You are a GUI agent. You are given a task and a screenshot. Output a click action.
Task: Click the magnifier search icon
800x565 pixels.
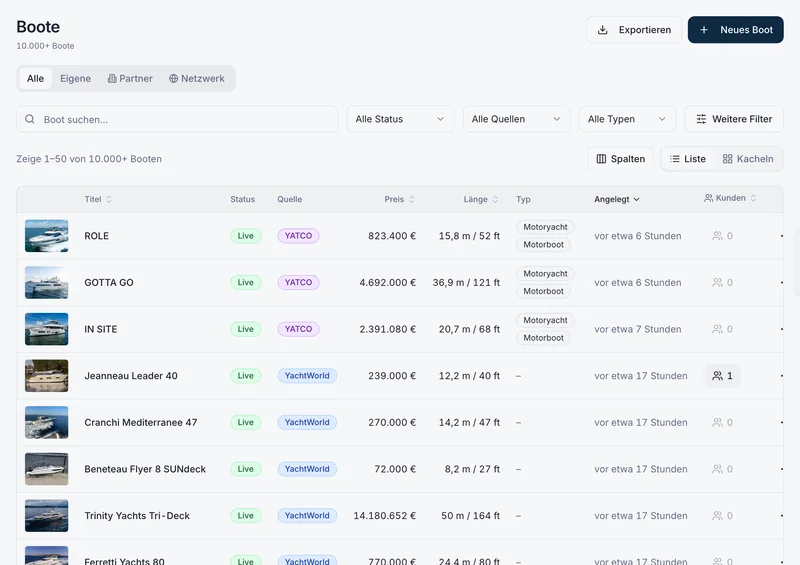coord(30,119)
